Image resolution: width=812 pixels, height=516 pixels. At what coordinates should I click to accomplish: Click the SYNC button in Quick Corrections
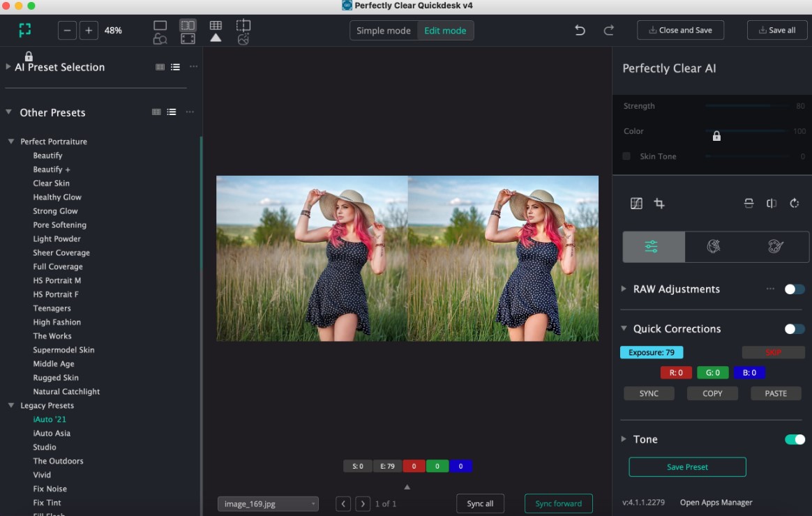649,393
